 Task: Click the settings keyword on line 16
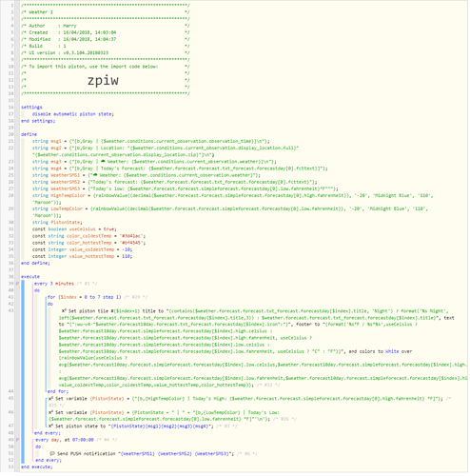point(31,108)
